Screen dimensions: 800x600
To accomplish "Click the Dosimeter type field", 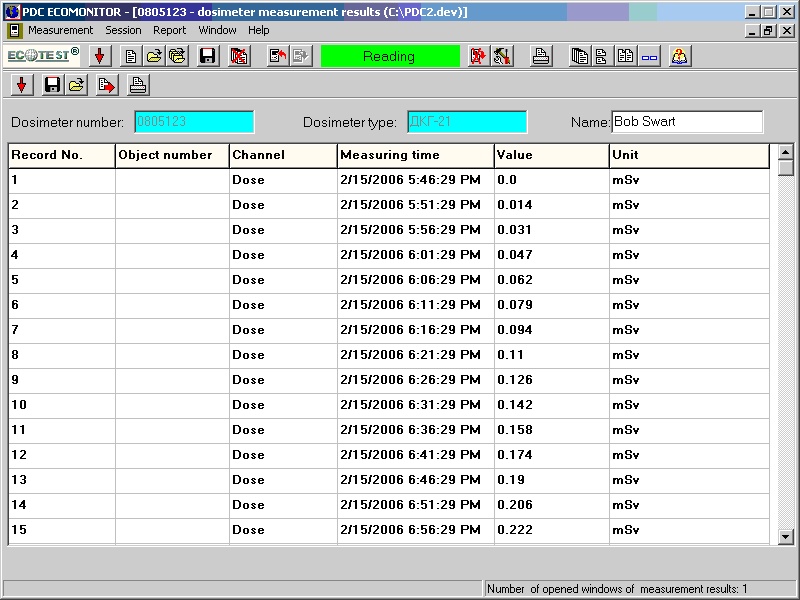I will tap(467, 121).
